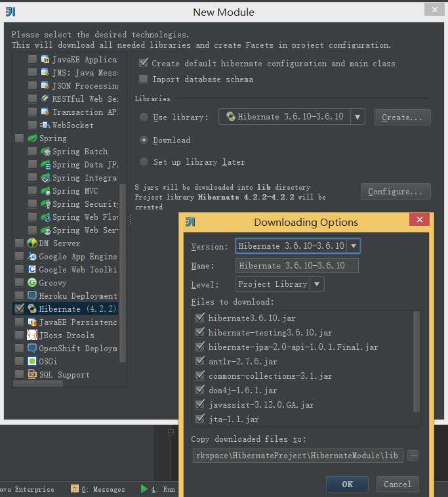Click the technology list vertical scrollbar
448x497 pixels.
(123, 272)
